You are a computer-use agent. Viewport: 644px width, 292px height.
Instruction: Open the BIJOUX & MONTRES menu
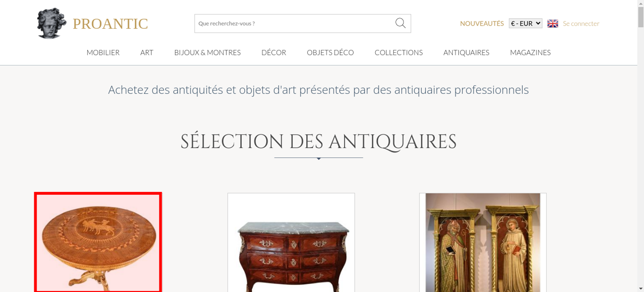click(x=207, y=52)
